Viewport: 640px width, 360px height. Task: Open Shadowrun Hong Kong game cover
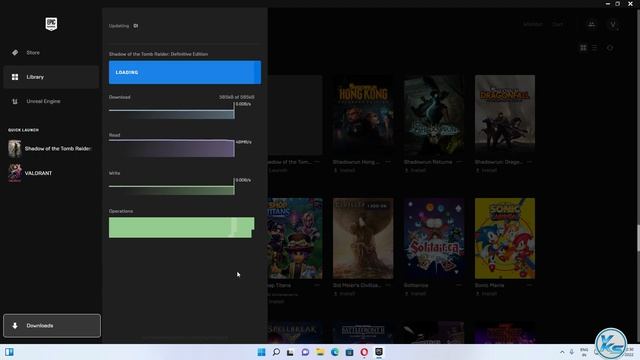point(363,115)
